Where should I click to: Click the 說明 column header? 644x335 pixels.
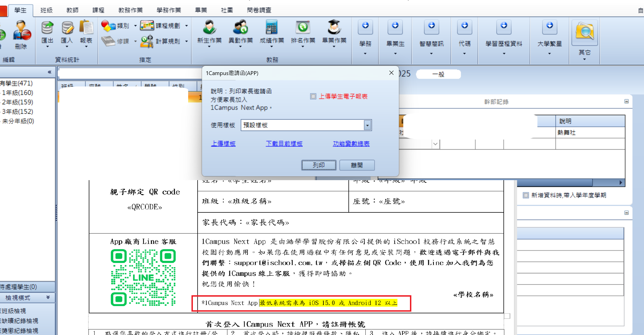click(x=590, y=121)
